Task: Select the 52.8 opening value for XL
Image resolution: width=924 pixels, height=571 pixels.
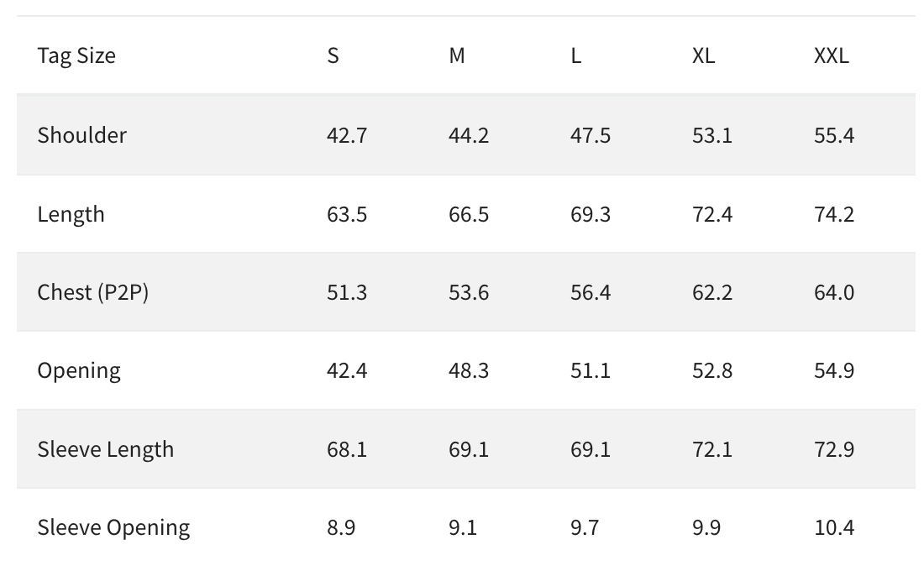Action: pyautogui.click(x=712, y=370)
